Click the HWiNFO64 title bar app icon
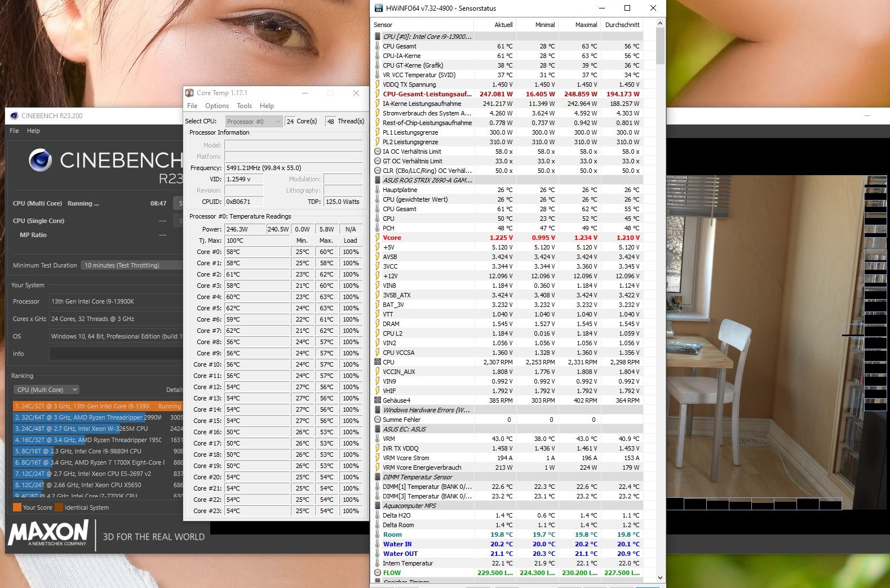Viewport: 890px width, 588px height. [x=378, y=8]
